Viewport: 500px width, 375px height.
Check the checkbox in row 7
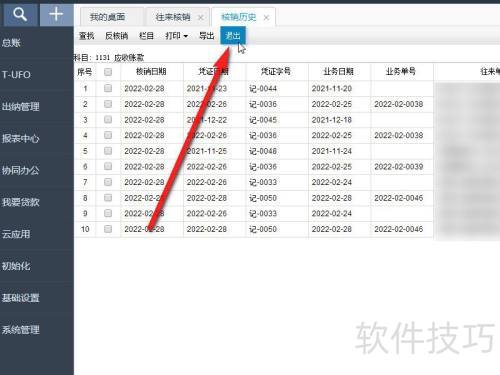[x=108, y=182]
